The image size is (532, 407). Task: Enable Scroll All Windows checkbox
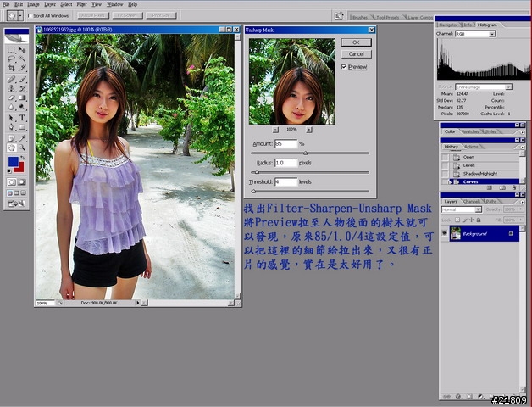point(30,15)
